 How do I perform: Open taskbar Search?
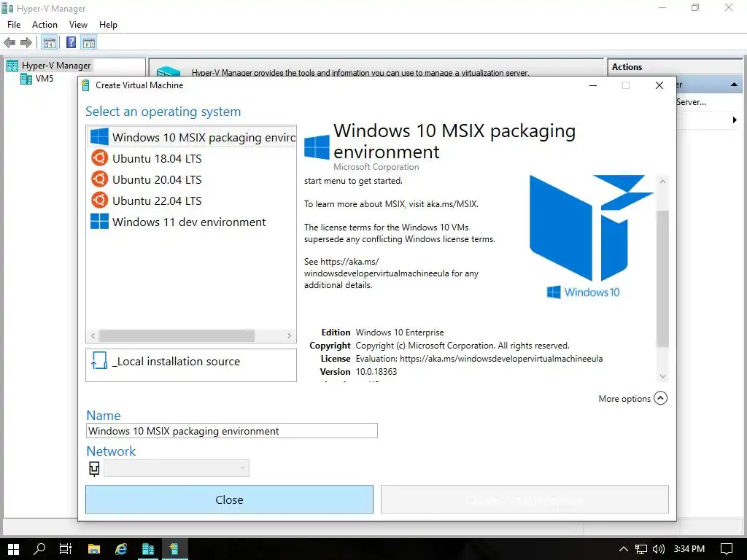point(39,549)
